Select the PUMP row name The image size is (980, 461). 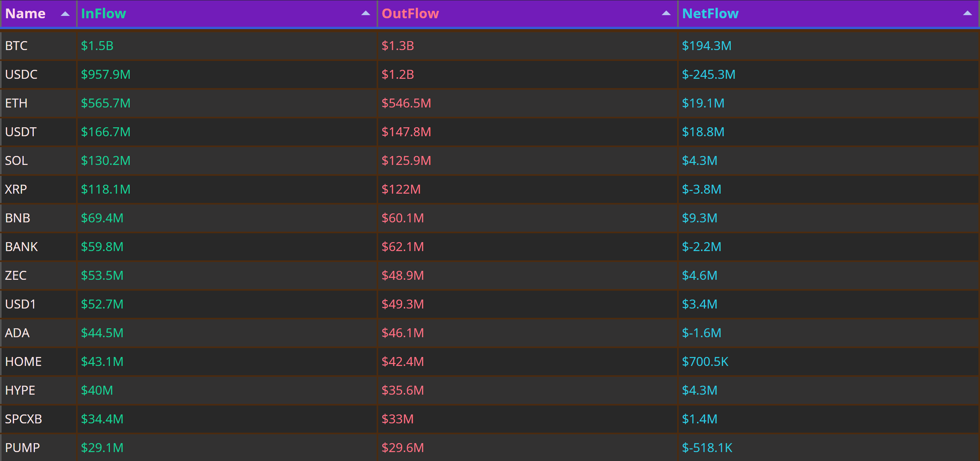23,448
